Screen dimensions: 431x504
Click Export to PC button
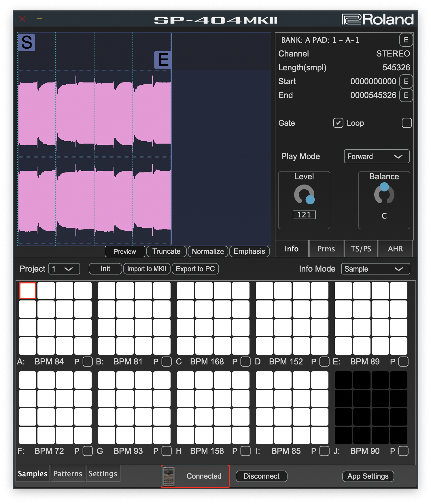195,269
